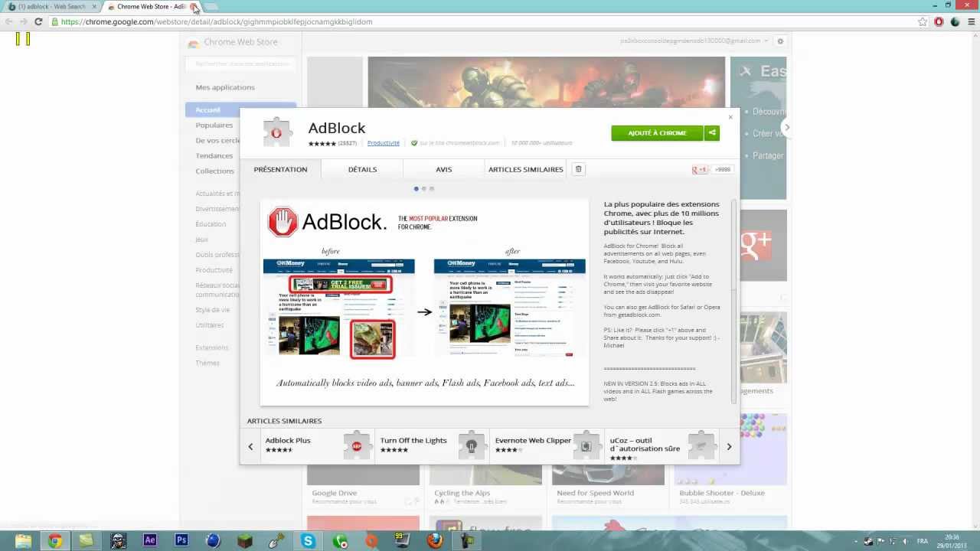Screen dimensions: 980x551
Task: Click the AdBlock icon in Chrome toolbar
Action: pos(939,21)
